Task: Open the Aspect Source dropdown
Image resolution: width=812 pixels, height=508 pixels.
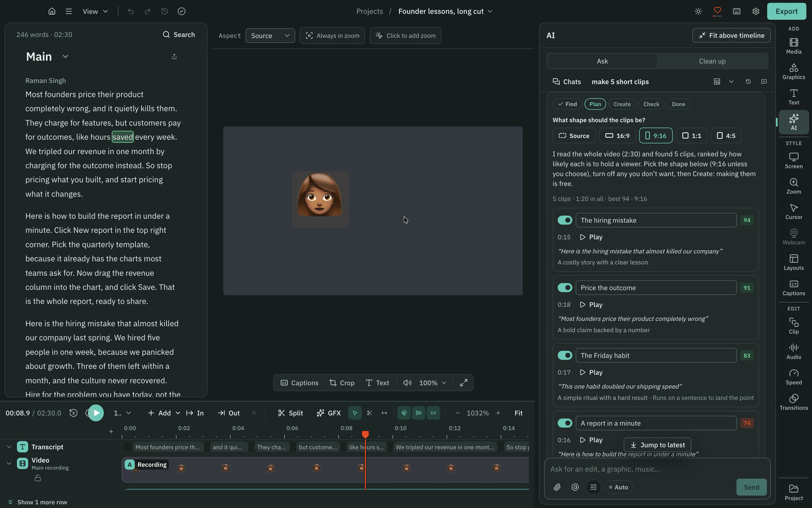Action: (x=270, y=36)
